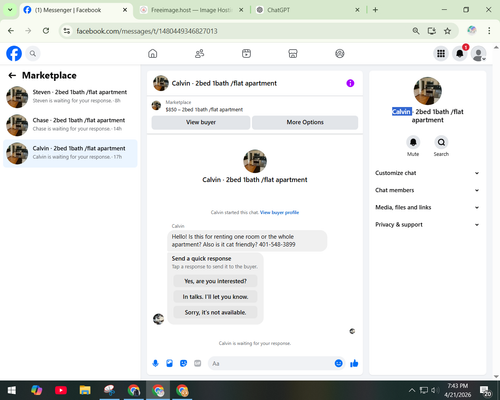This screenshot has height=400, width=500.
Task: Open the emoji picker in message box
Action: (x=338, y=363)
